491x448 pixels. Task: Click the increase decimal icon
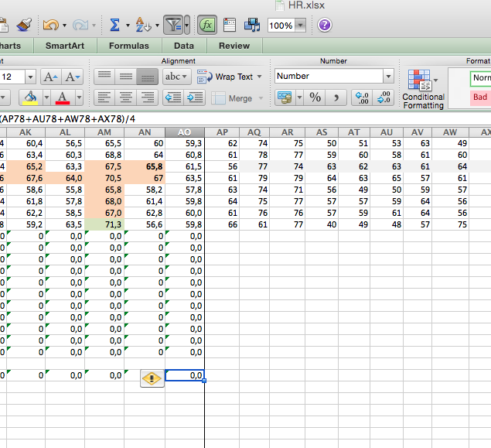coord(362,97)
